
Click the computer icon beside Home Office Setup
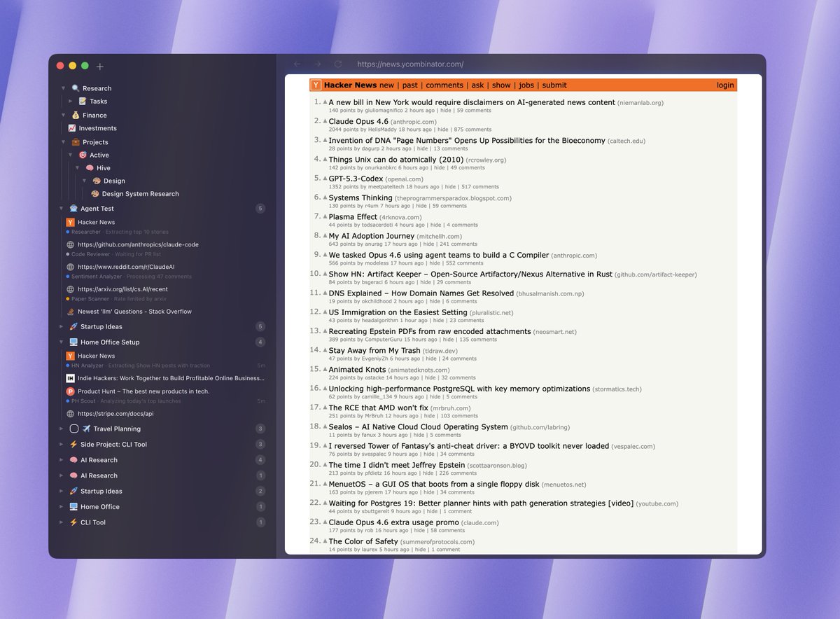73,342
